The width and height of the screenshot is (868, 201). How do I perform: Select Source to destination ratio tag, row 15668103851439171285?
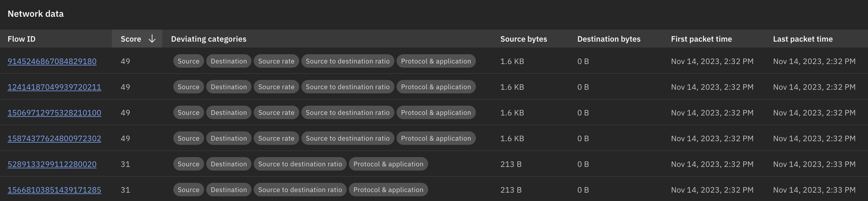[300, 190]
